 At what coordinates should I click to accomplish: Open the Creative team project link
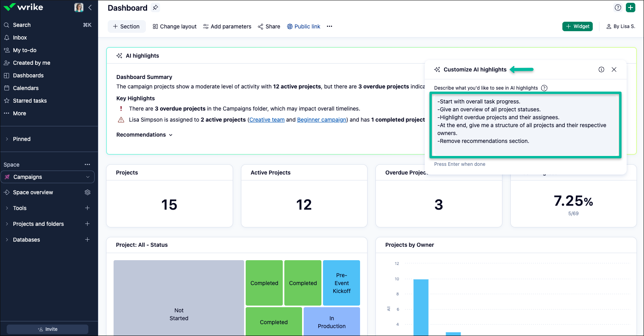pyautogui.click(x=267, y=120)
